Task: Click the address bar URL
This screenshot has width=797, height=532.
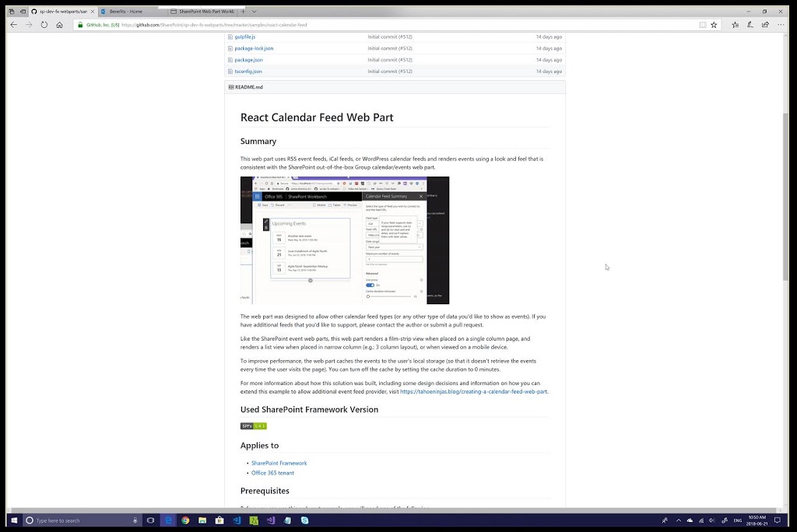Action: tap(215, 25)
